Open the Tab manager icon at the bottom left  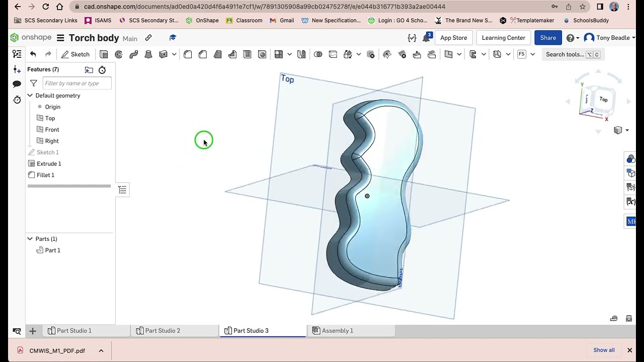[x=17, y=331]
